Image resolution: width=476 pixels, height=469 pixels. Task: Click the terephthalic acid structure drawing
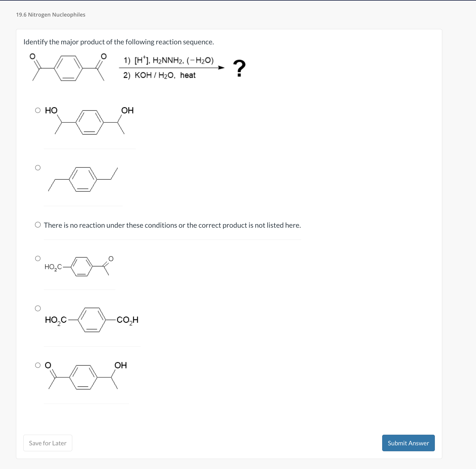92,320
